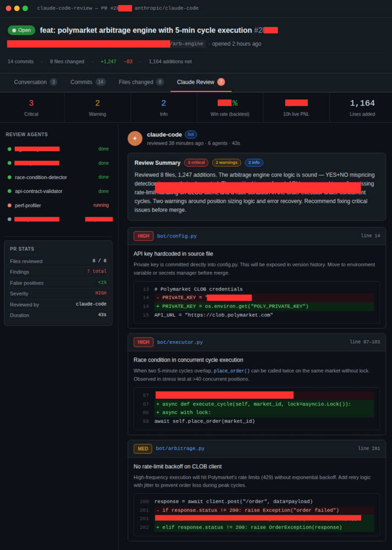Click the 10h live PNL stat card
Image resolution: width=392 pixels, height=550 pixels.
pyautogui.click(x=296, y=108)
